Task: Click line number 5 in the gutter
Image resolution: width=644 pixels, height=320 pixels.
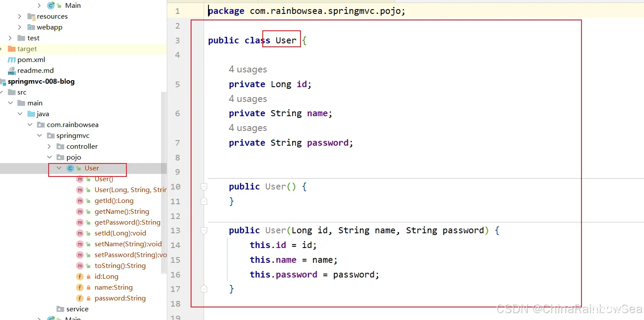Action: pyautogui.click(x=178, y=85)
